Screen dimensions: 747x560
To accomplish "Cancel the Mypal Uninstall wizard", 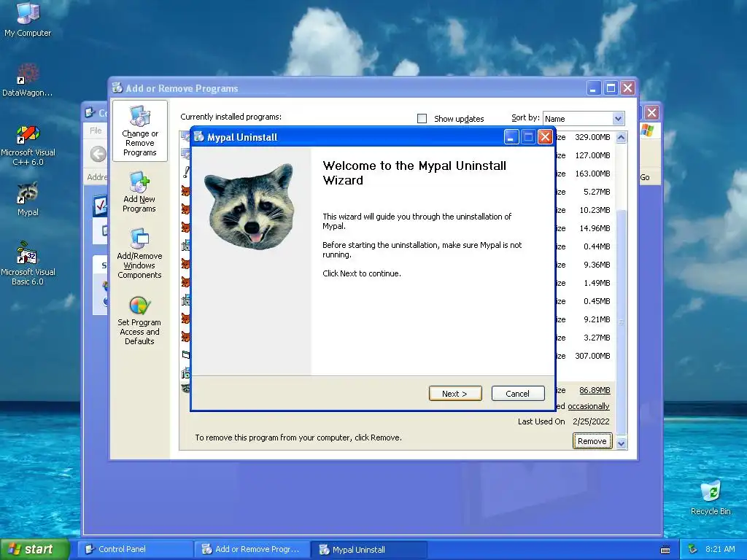I will 517,393.
